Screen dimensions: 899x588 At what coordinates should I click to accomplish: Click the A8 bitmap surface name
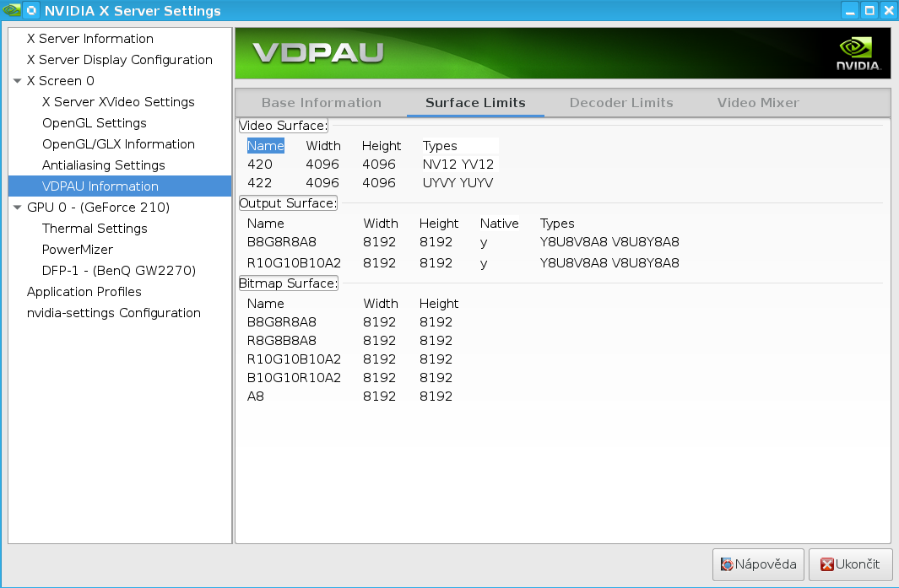pyautogui.click(x=256, y=396)
